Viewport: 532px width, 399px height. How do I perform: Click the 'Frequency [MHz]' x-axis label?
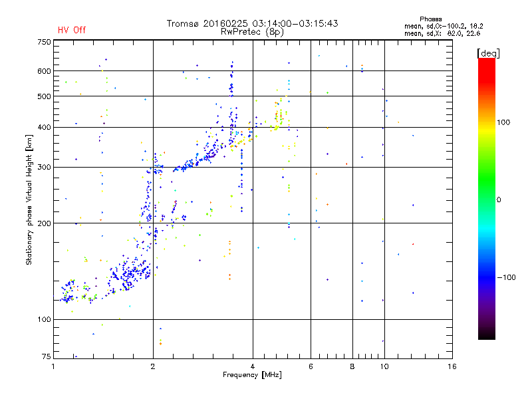[252, 375]
